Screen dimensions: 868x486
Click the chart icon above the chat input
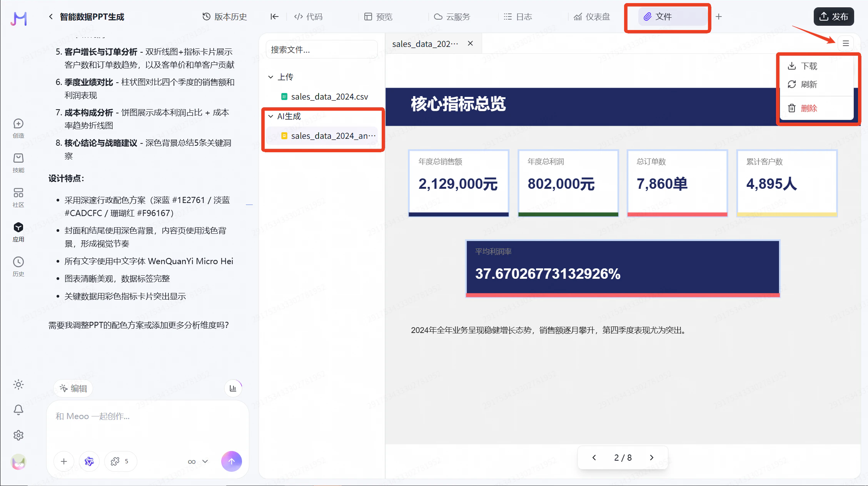[x=233, y=388]
